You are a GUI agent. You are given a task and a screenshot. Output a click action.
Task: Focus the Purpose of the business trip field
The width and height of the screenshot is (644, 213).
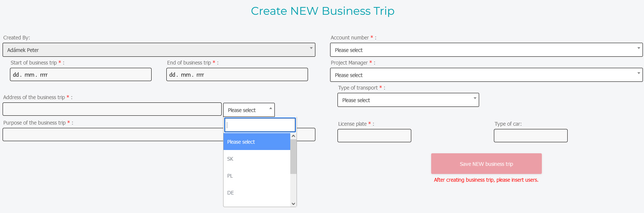112,135
